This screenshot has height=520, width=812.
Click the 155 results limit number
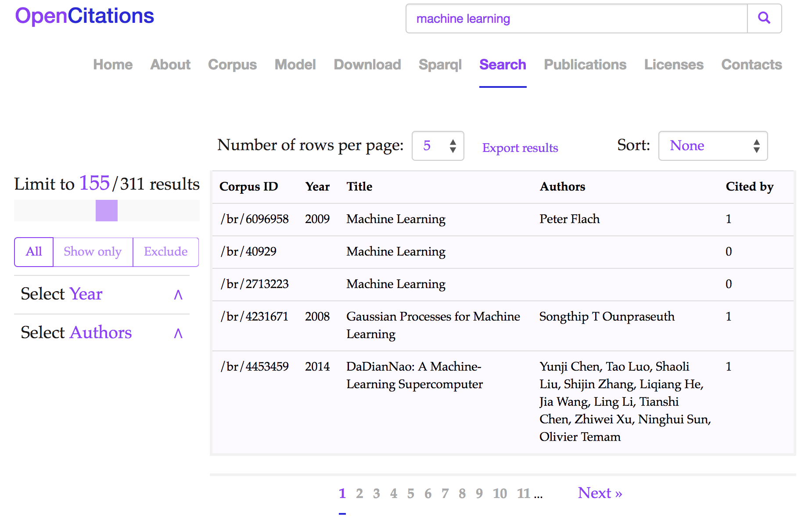[x=94, y=183]
